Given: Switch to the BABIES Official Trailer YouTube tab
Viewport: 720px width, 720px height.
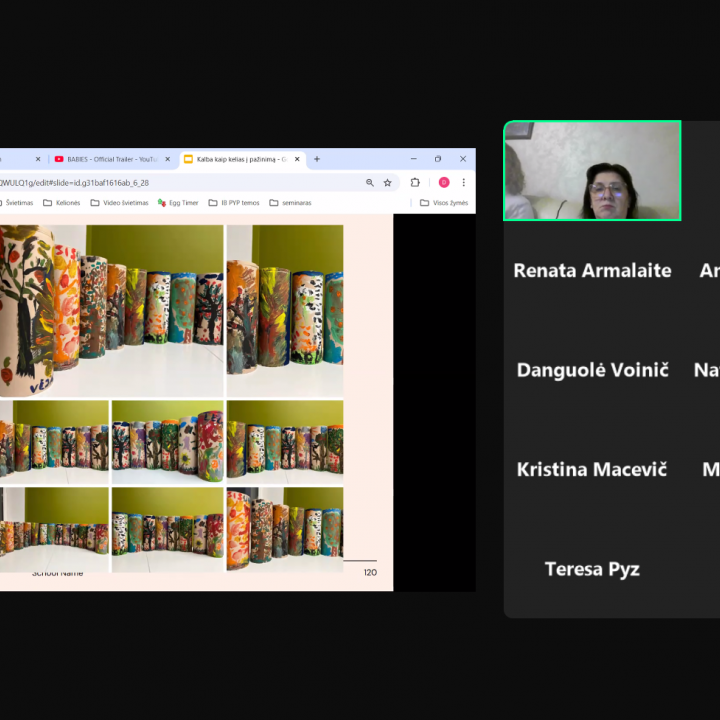Looking at the screenshot, I should pos(112,159).
